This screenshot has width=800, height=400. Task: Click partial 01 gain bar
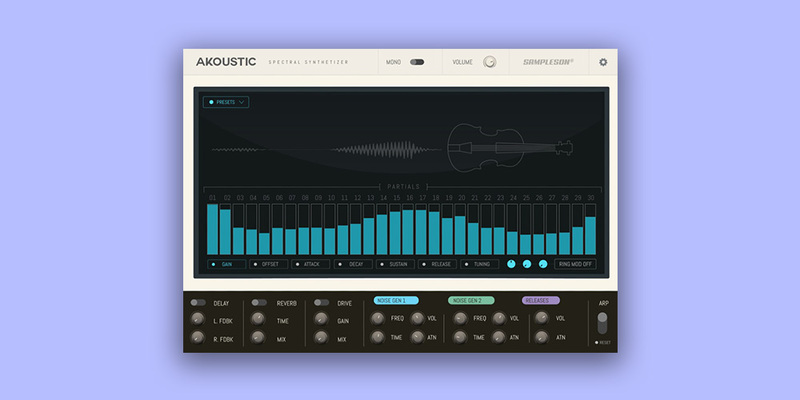coord(212,229)
